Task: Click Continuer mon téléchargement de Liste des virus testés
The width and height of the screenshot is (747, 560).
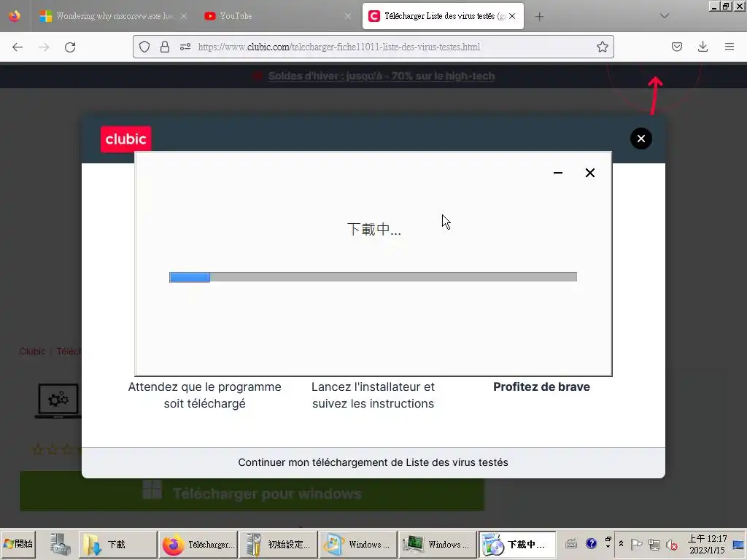Action: click(x=373, y=462)
